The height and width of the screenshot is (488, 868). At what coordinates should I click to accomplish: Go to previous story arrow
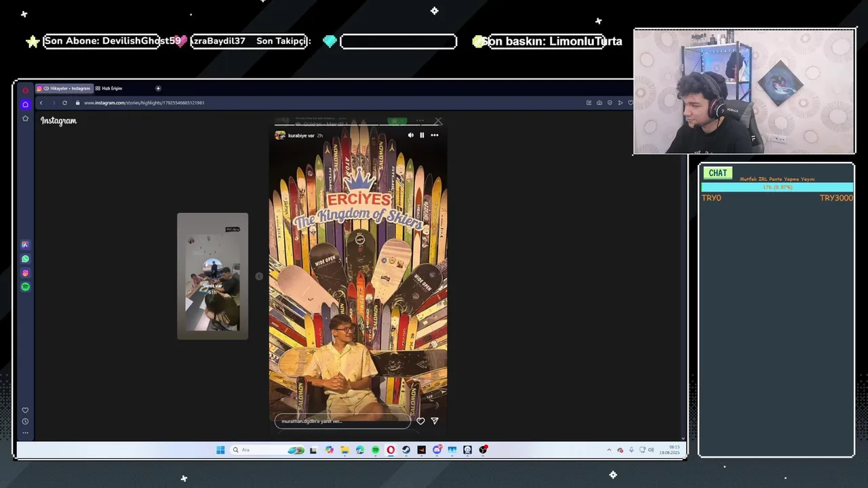[259, 276]
